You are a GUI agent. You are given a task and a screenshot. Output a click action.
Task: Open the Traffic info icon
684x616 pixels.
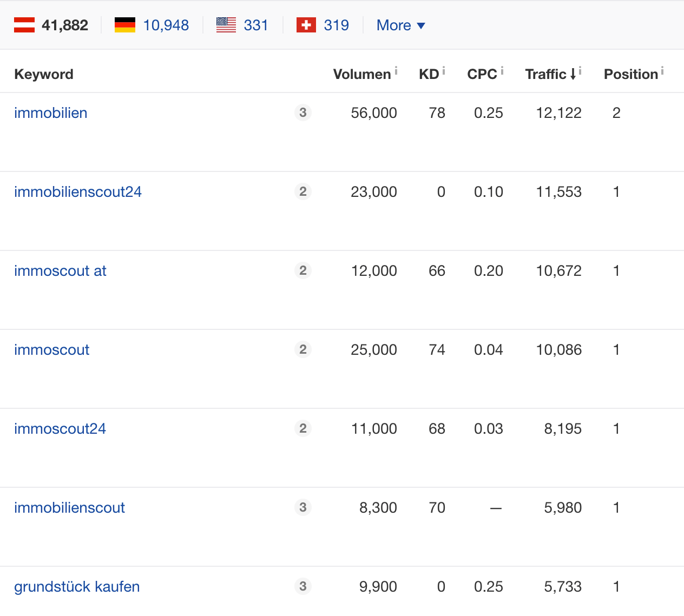pyautogui.click(x=580, y=70)
